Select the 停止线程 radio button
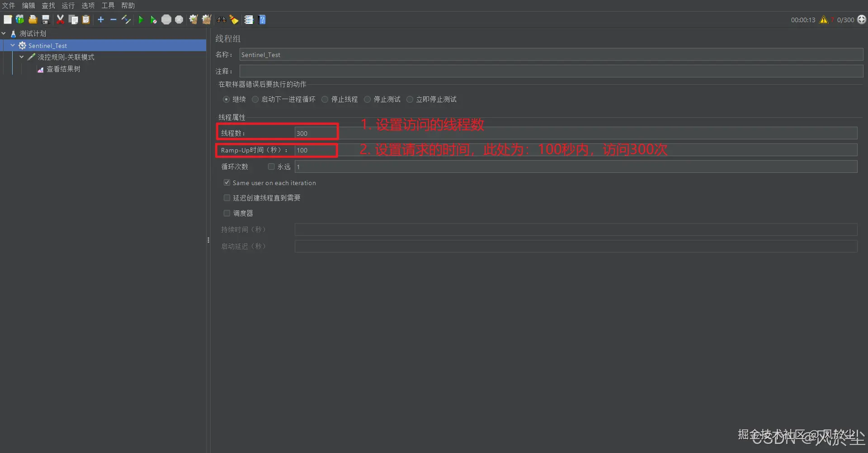 [325, 100]
